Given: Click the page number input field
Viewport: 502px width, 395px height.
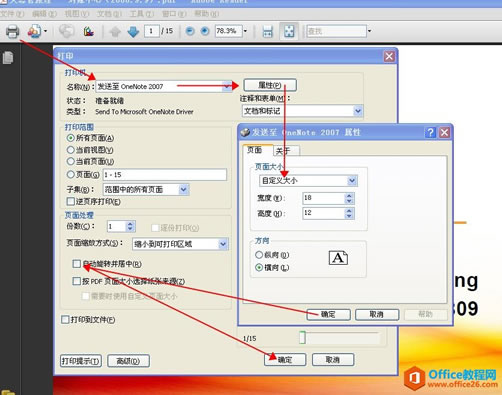Looking at the screenshot, I should (152, 31).
